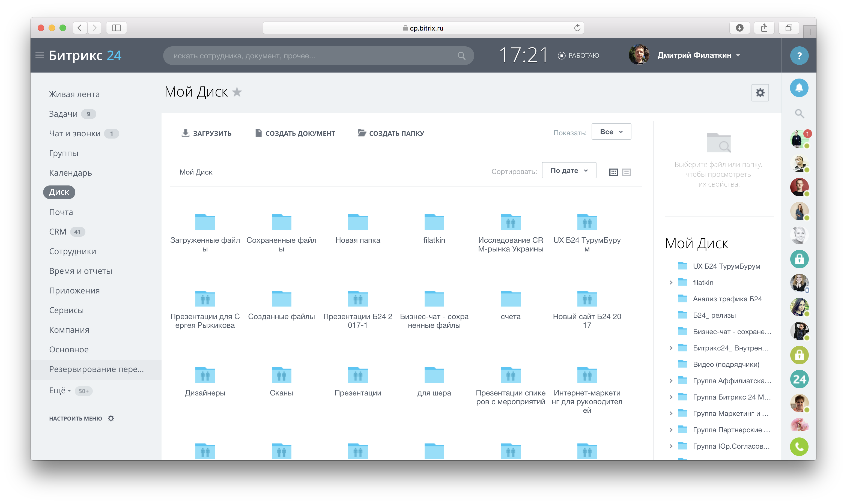Image resolution: width=847 pixels, height=504 pixels.
Task: Expand the Ещё menu section
Action: coord(60,391)
